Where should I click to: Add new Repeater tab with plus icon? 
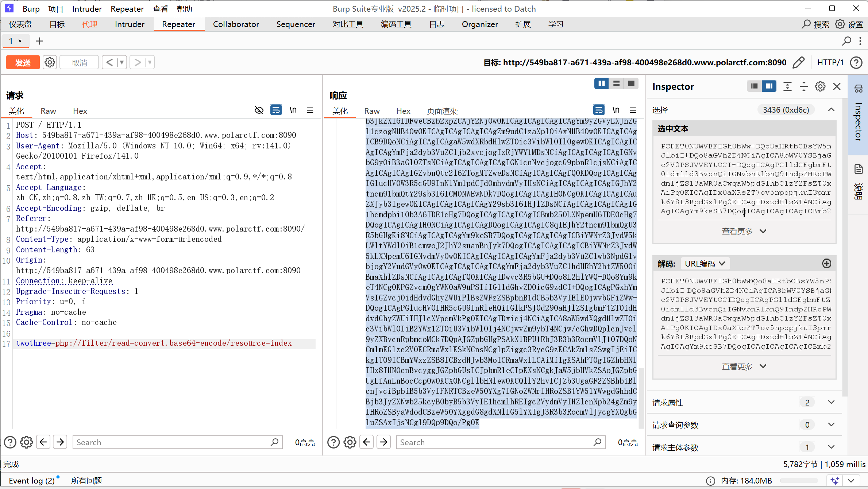tap(39, 41)
